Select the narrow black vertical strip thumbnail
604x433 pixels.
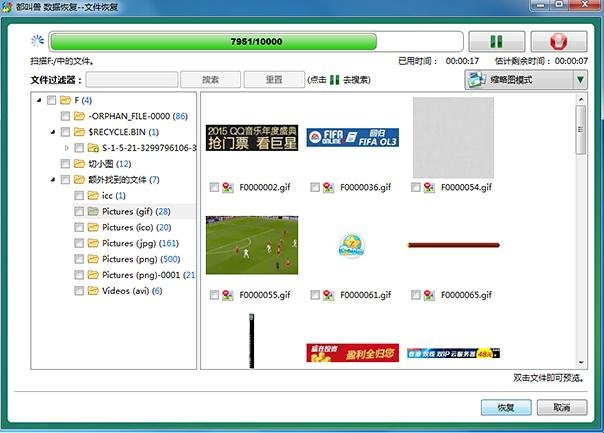pyautogui.click(x=252, y=341)
